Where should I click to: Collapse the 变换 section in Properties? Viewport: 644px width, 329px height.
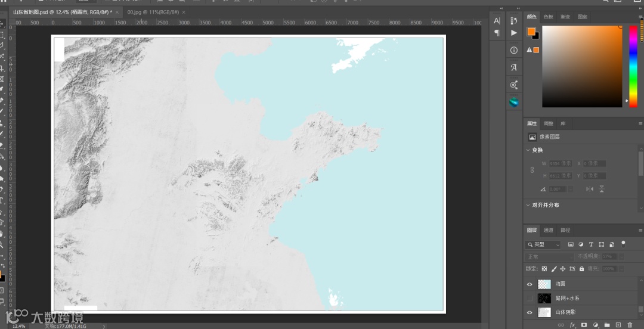coord(528,150)
